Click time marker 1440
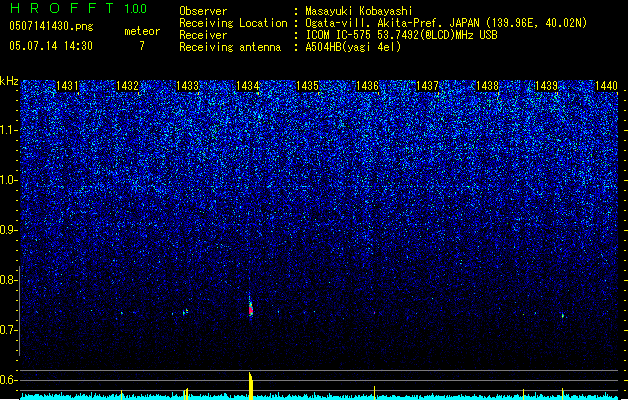Screen dimensions: 629x400 click(606, 85)
